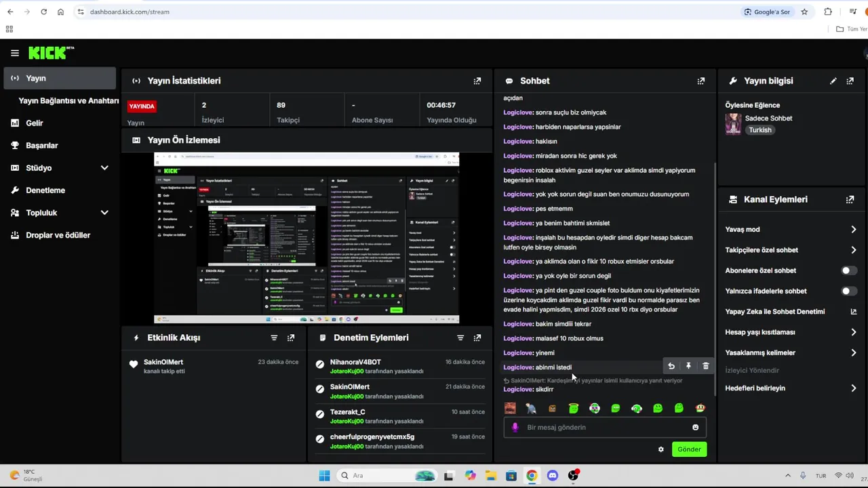Expand the Stüdyo sidebar section
The height and width of the screenshot is (488, 868).
pyautogui.click(x=104, y=168)
